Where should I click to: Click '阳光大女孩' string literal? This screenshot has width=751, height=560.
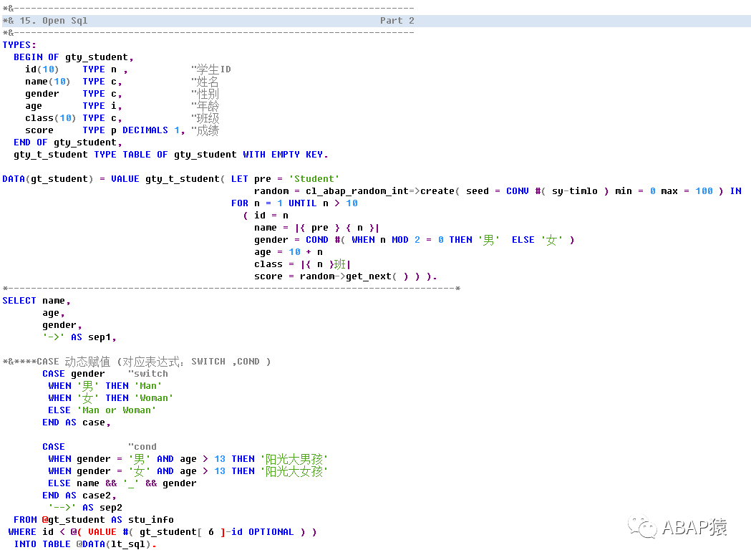[294, 471]
